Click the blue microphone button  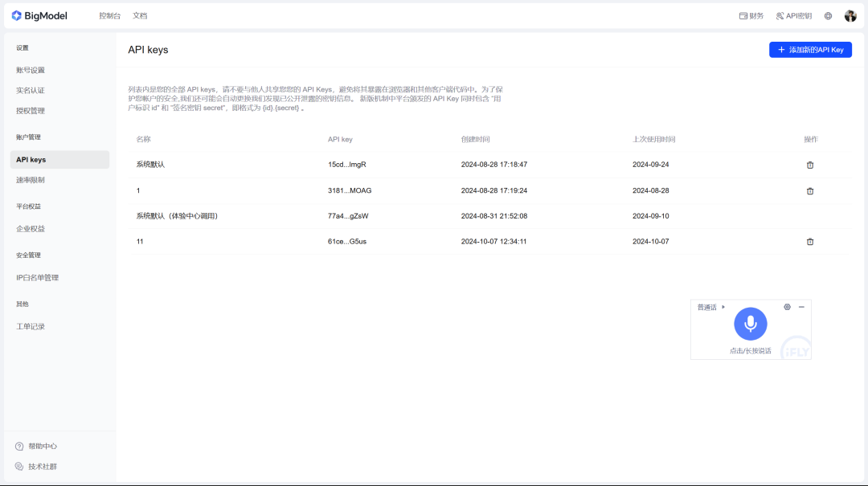pyautogui.click(x=750, y=324)
